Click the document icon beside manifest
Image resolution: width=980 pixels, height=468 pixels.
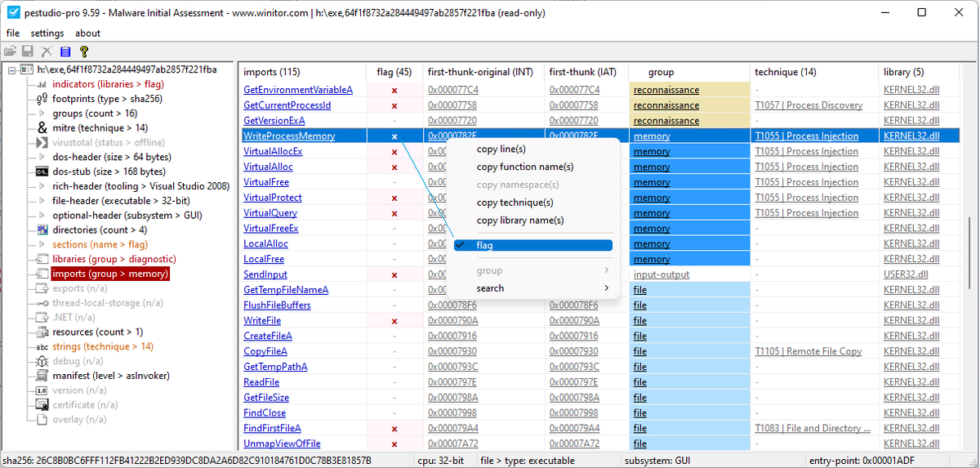tap(42, 376)
